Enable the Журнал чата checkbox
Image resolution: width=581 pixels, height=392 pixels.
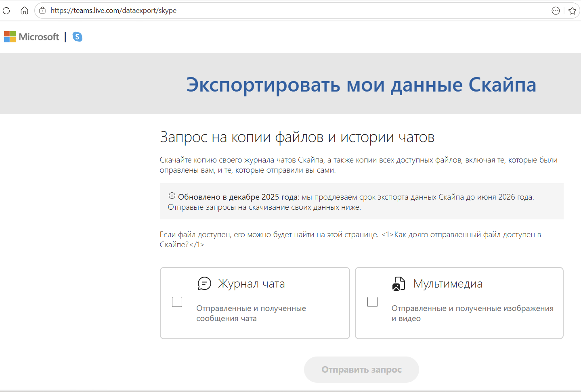pyautogui.click(x=177, y=302)
